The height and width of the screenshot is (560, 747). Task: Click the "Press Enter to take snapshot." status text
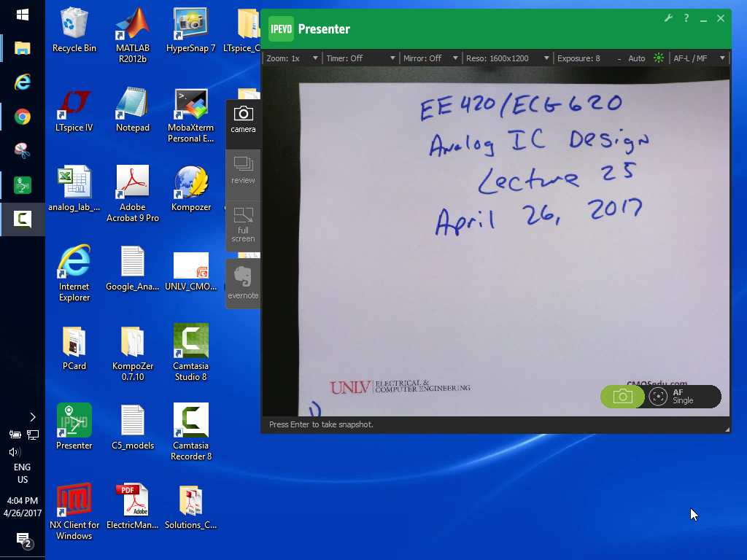tap(321, 424)
